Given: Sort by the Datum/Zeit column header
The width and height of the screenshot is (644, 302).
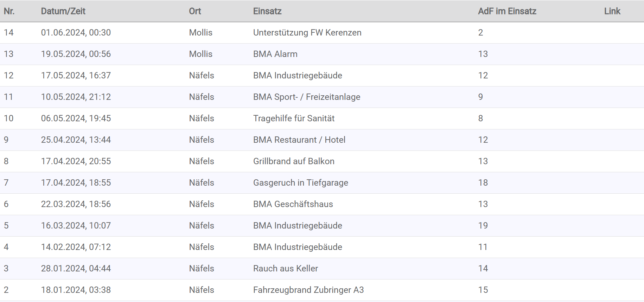Looking at the screenshot, I should click(x=63, y=11).
